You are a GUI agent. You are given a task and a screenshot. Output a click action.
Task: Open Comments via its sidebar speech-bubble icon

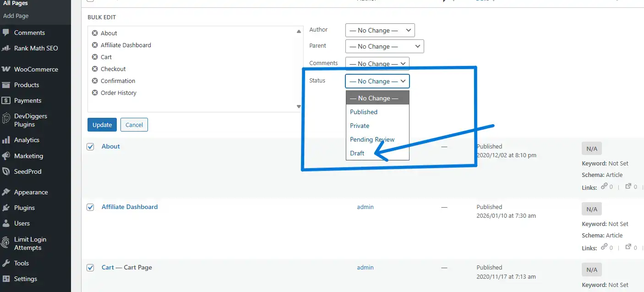click(6, 33)
